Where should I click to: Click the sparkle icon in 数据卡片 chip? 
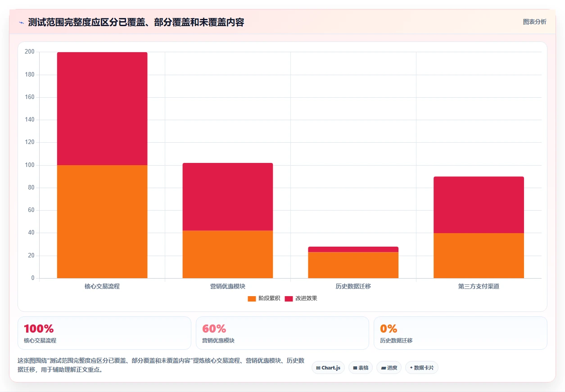click(411, 368)
